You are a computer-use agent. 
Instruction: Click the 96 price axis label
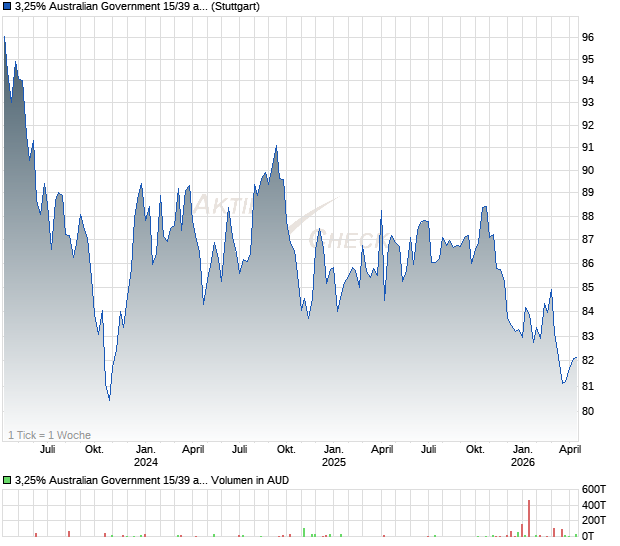tap(589, 37)
